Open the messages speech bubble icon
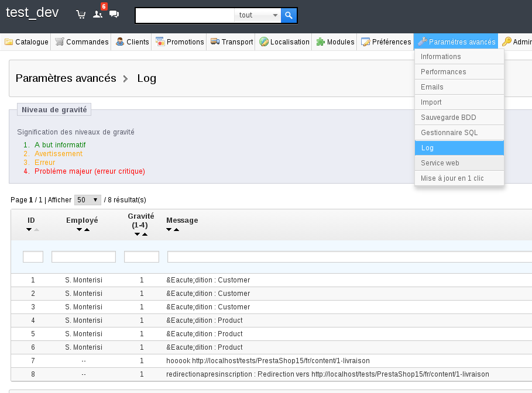The height and width of the screenshot is (393, 532). pos(114,14)
